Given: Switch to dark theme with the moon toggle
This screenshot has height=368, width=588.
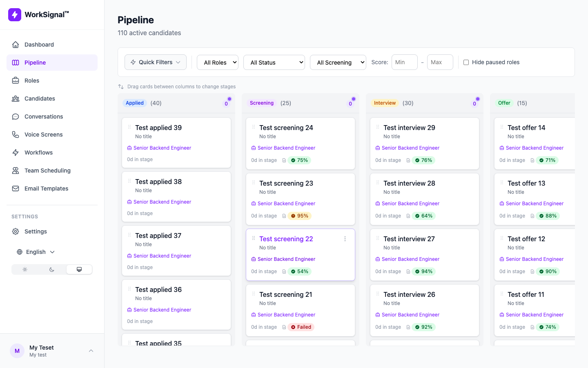Looking at the screenshot, I should click(52, 269).
